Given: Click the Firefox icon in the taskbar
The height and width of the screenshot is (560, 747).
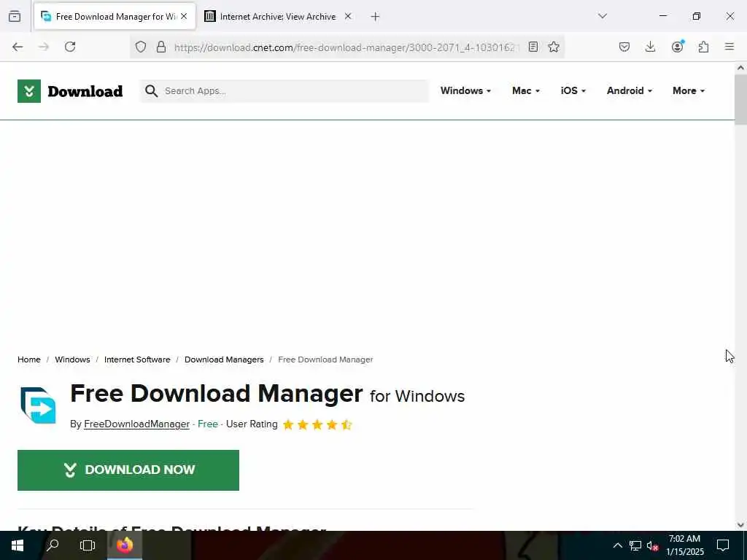Looking at the screenshot, I should coord(125,545).
